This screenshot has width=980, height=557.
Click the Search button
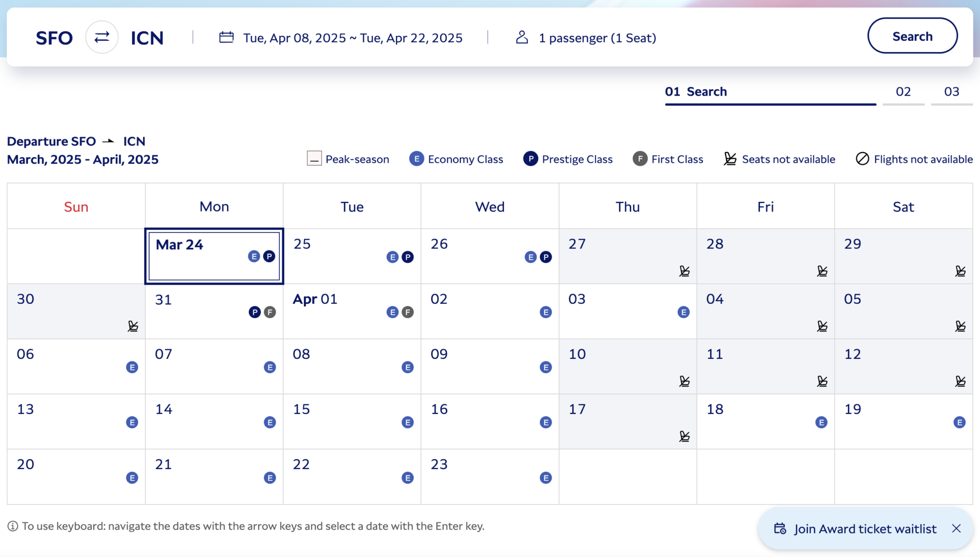coord(913,36)
